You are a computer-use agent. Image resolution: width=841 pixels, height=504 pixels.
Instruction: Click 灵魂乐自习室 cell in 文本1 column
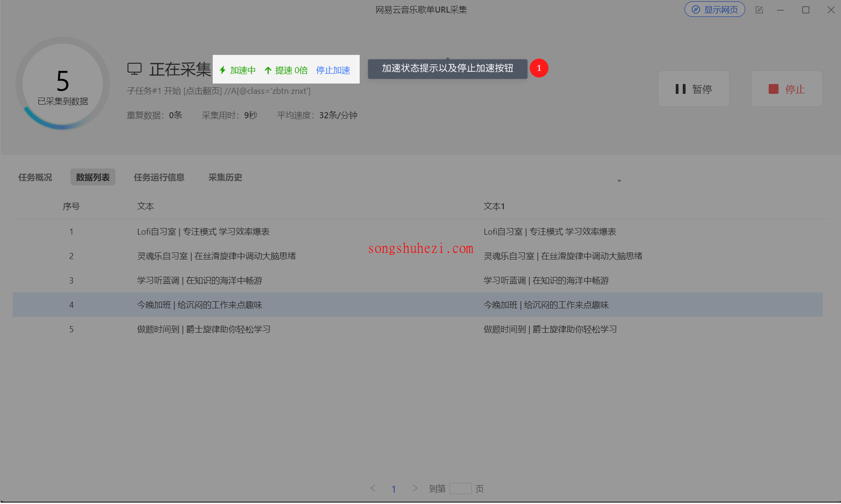[563, 256]
